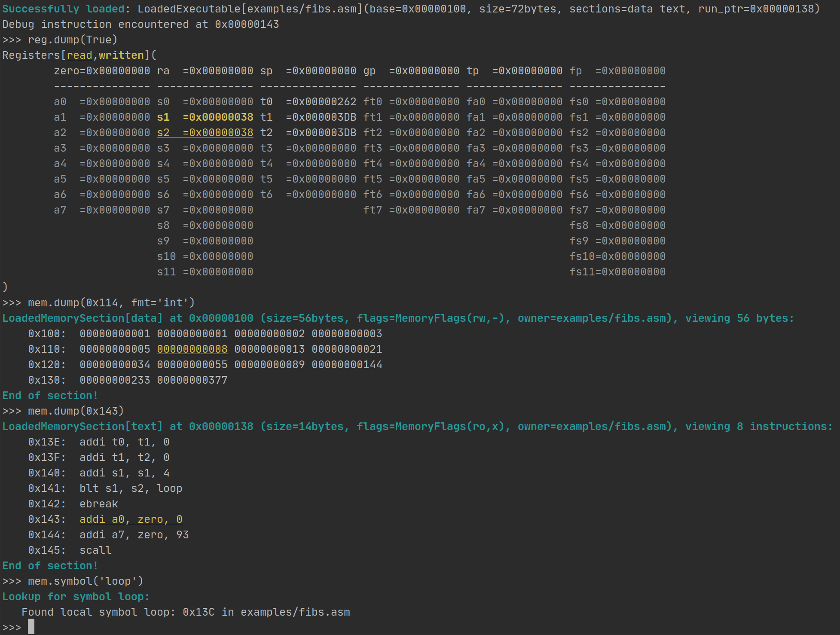Click instruction 'blt s1, s2, loop'
Screen dimensions: 840x635
pos(131,488)
